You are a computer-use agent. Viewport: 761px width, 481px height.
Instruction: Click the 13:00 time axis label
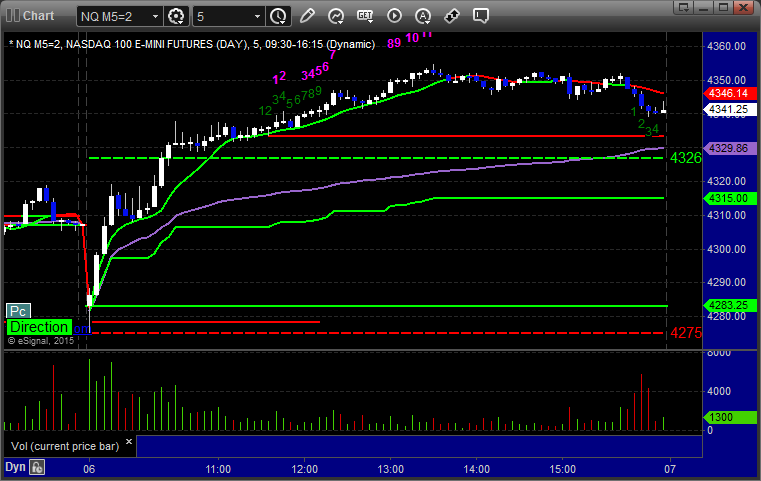[391, 469]
